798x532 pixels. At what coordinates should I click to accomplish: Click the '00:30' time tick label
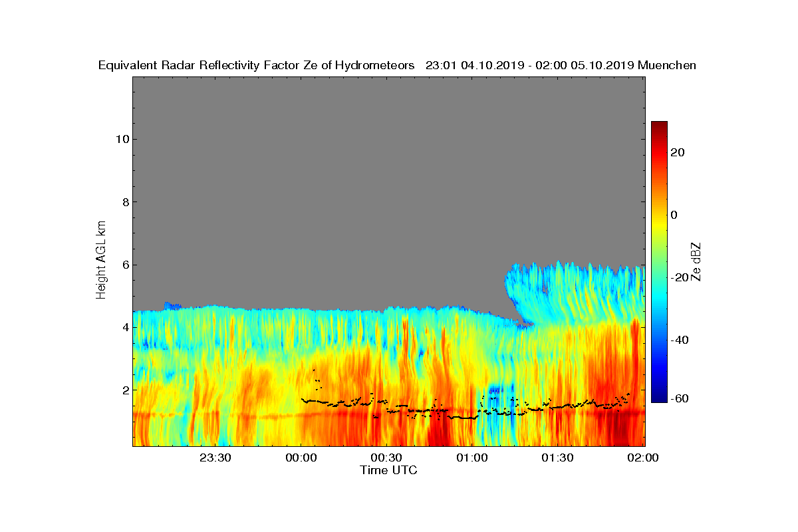[386, 458]
